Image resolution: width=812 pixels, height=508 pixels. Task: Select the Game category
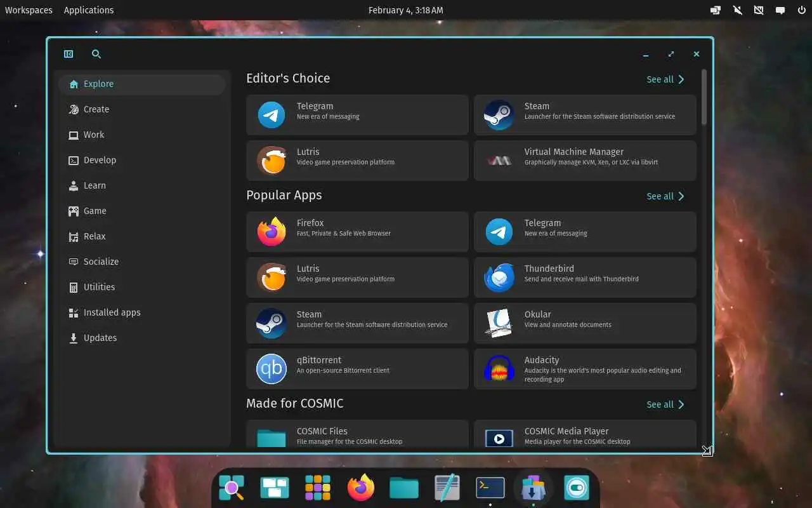click(x=142, y=211)
